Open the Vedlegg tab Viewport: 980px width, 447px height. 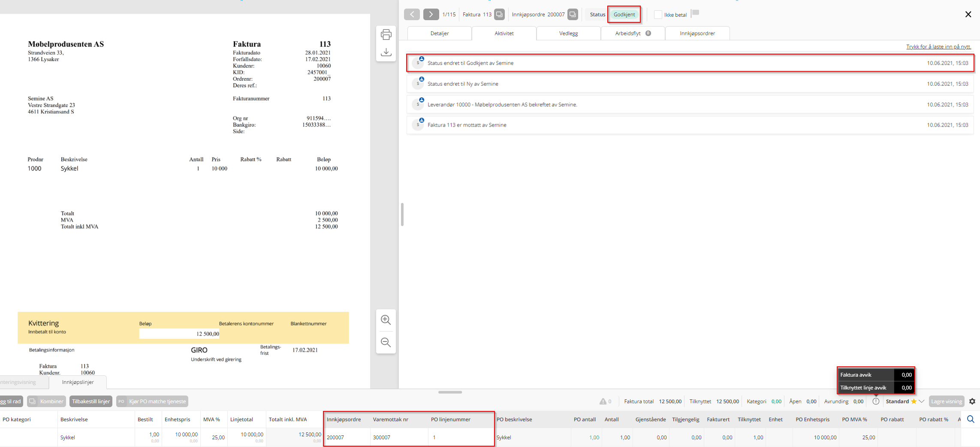pos(568,33)
